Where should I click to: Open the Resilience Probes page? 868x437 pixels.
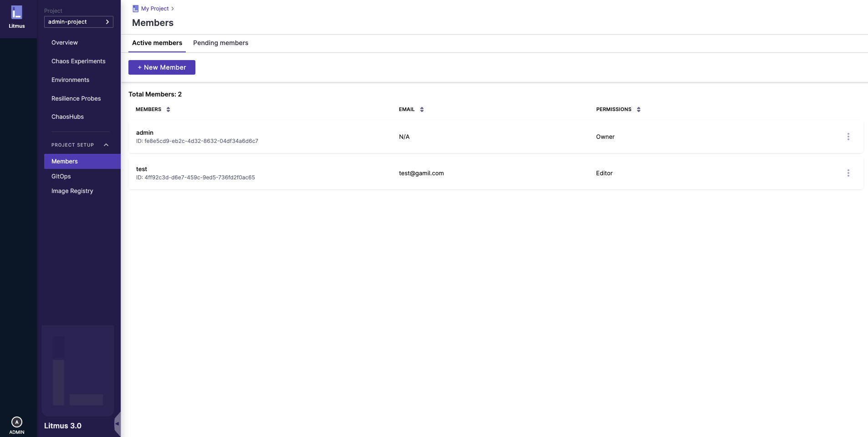[76, 98]
